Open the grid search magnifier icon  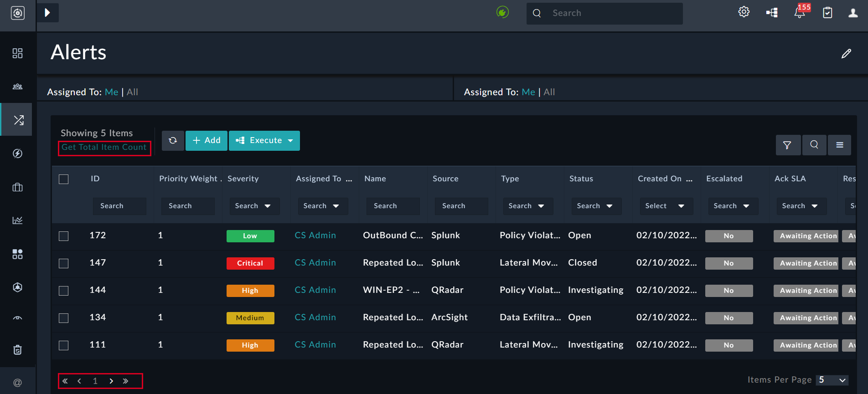(814, 145)
